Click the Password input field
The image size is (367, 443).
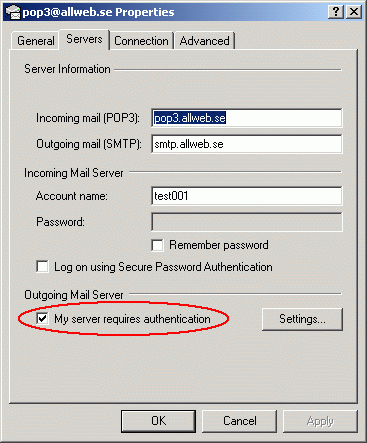[247, 222]
